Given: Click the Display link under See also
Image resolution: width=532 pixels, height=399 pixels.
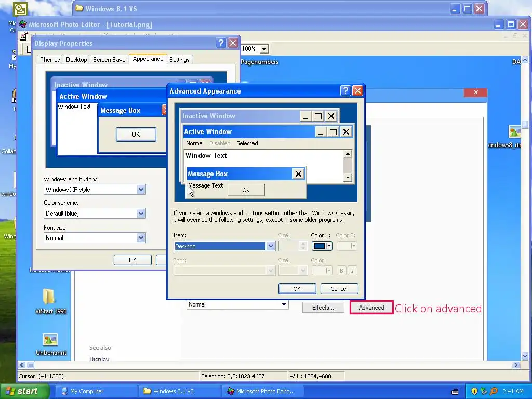Looking at the screenshot, I should pyautogui.click(x=99, y=358).
